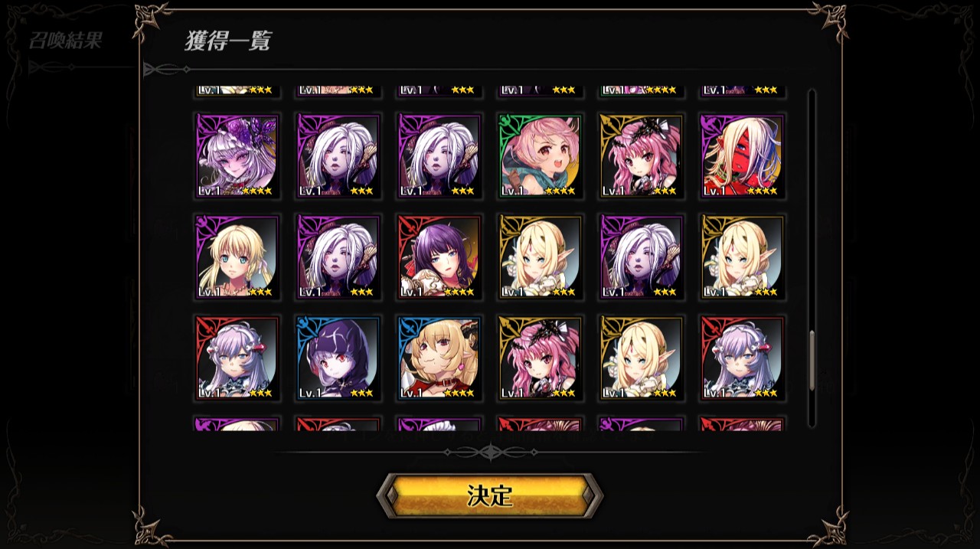Tap the blue-framed blonde horned character

click(439, 358)
